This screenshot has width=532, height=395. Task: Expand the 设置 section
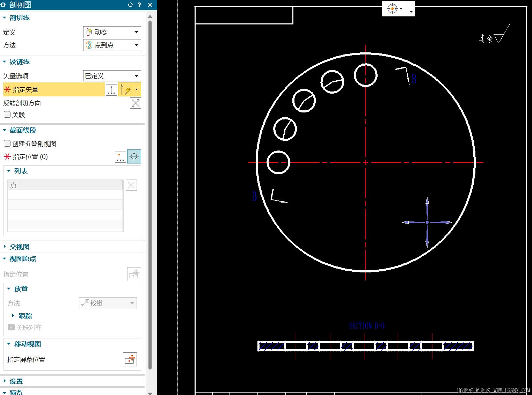[x=5, y=381]
